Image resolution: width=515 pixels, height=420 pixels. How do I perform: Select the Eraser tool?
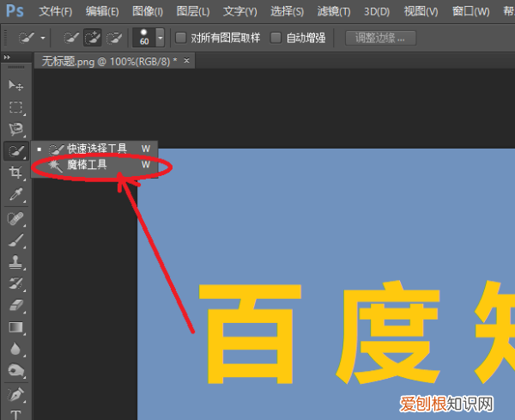point(15,305)
